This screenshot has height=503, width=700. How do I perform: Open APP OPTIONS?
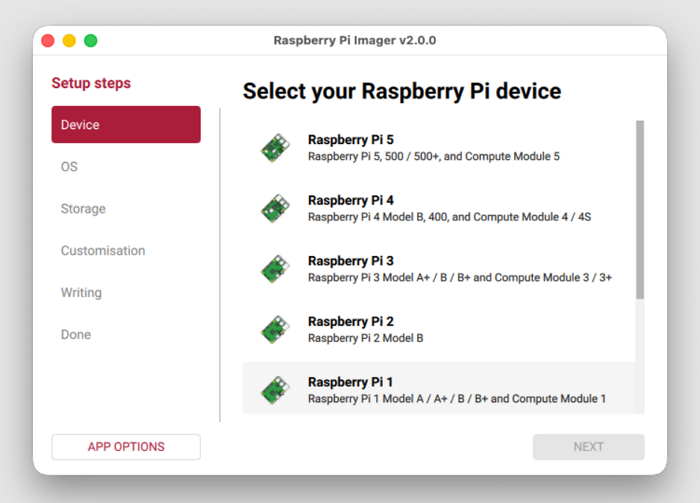coord(126,447)
